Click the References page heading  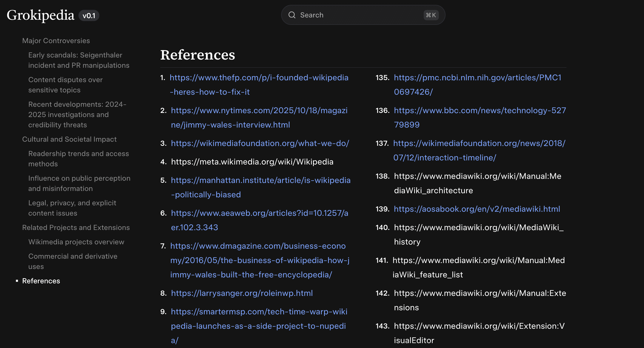pos(197,55)
